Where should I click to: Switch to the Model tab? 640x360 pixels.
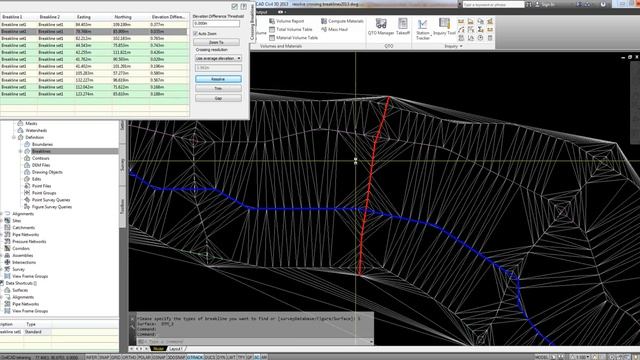pos(158,349)
